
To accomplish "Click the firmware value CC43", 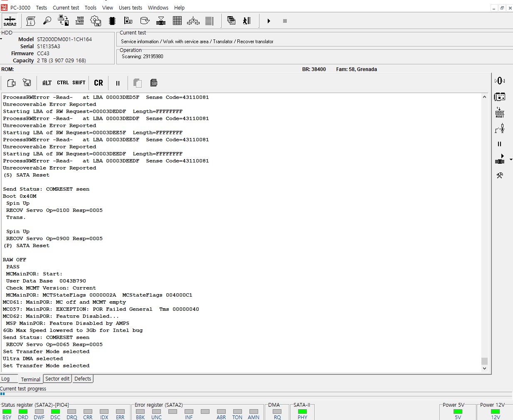I will pos(43,53).
